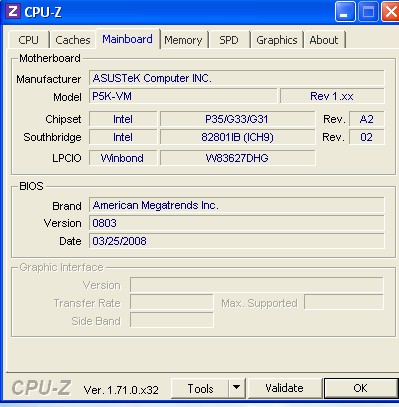Image resolution: width=399 pixels, height=407 pixels.
Task: Open the Graphics tab
Action: 277,40
